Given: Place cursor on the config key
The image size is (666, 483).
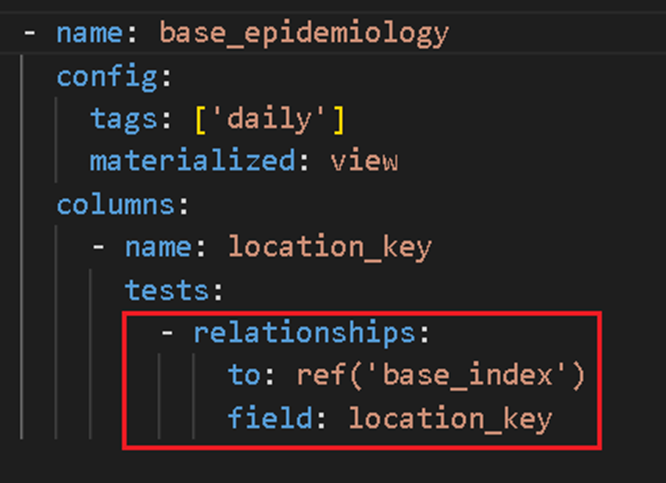Looking at the screenshot, I should [x=109, y=77].
